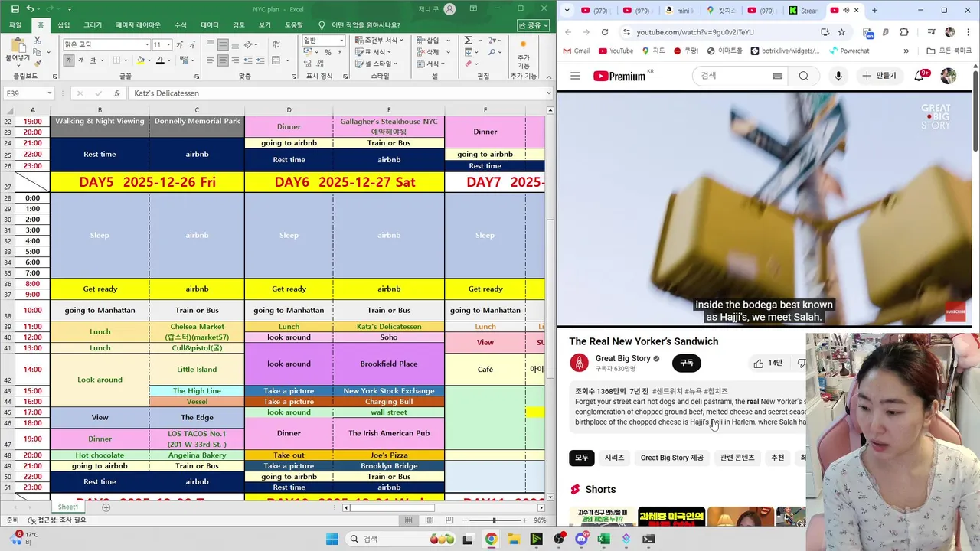Add a new sheet with the plus icon

click(x=106, y=507)
